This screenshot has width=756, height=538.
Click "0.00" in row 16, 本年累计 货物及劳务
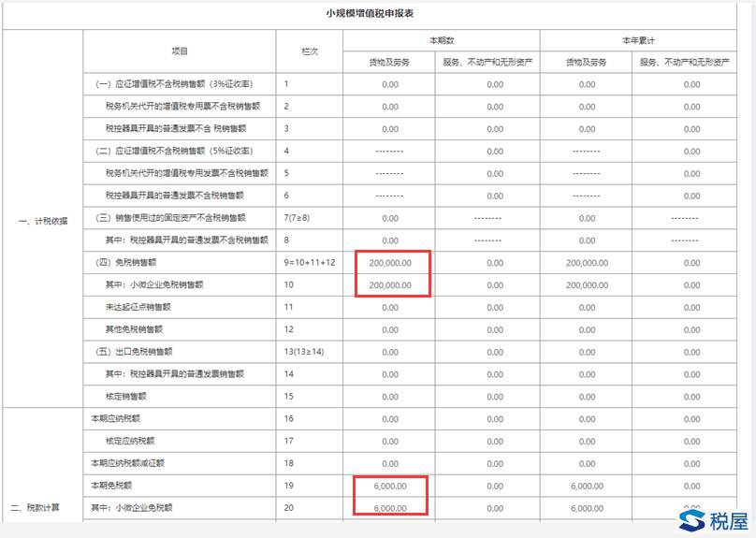click(587, 419)
